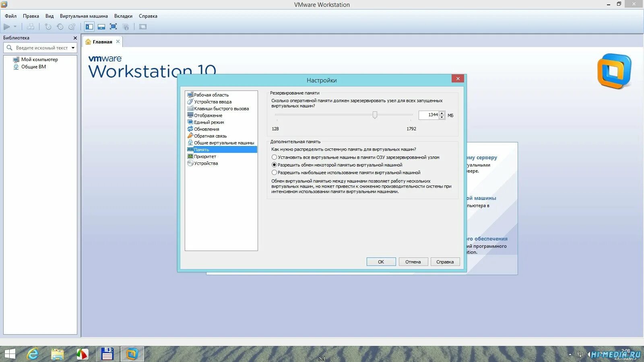Click the Take Snapshot toolbar icon
The height and width of the screenshot is (362, 644).
[48, 27]
